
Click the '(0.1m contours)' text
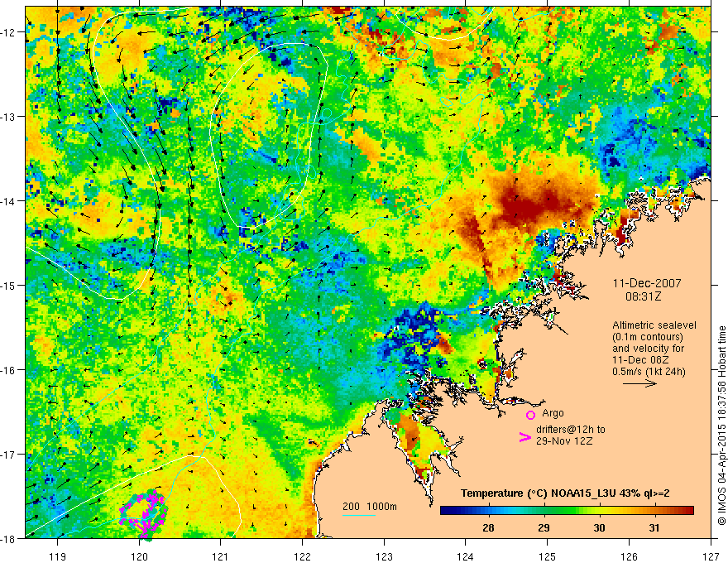(x=648, y=337)
